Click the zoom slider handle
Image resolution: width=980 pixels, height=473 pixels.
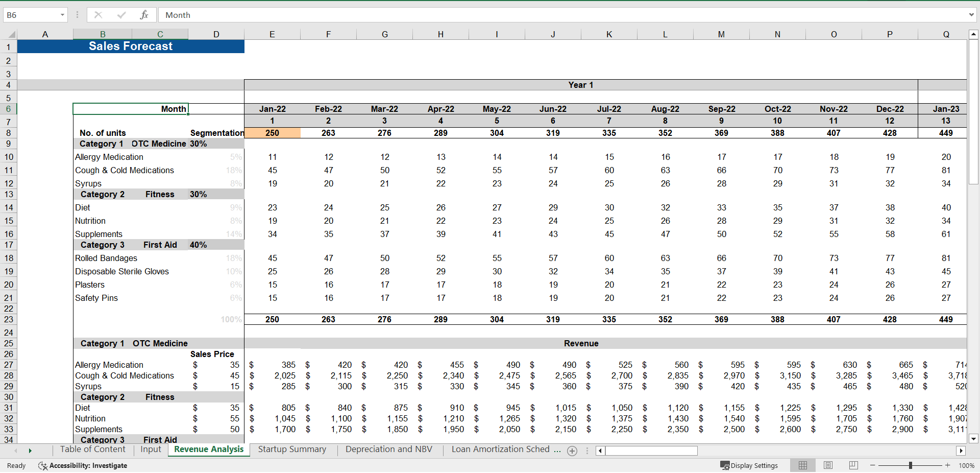click(x=911, y=465)
